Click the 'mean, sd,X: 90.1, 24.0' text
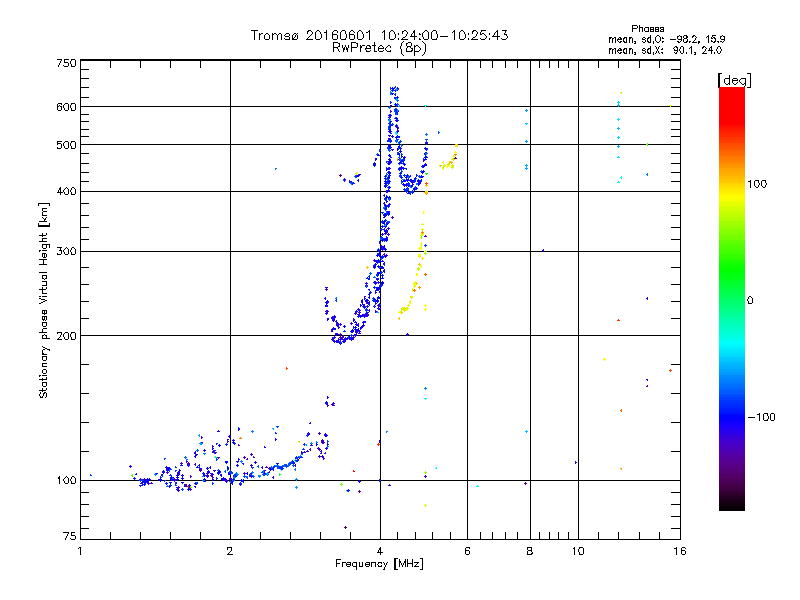This screenshot has height=600, width=800. 665,50
